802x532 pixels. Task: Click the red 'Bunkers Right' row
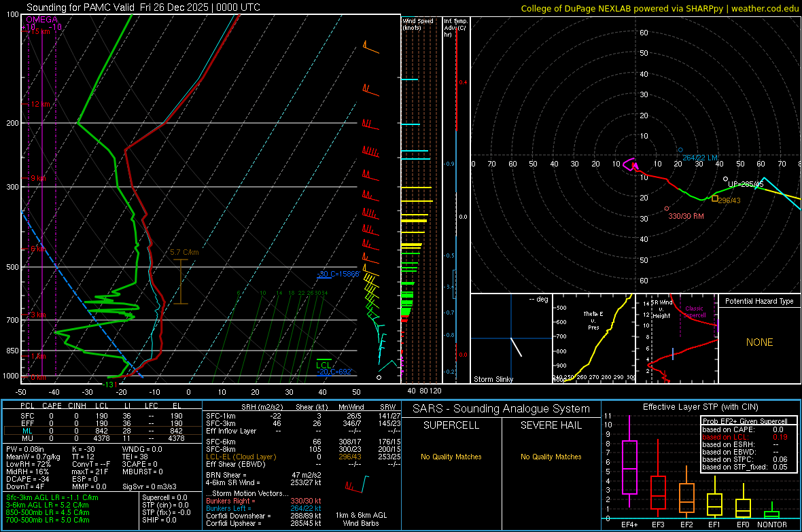[264, 501]
